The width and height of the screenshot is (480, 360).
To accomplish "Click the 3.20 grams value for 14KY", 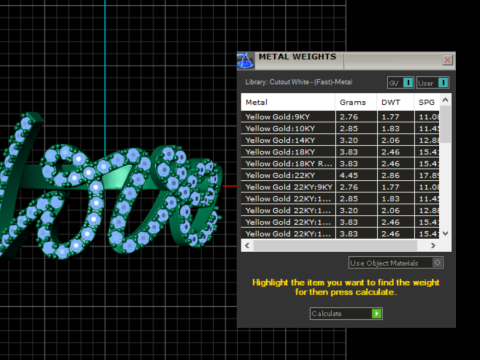I will tap(349, 140).
